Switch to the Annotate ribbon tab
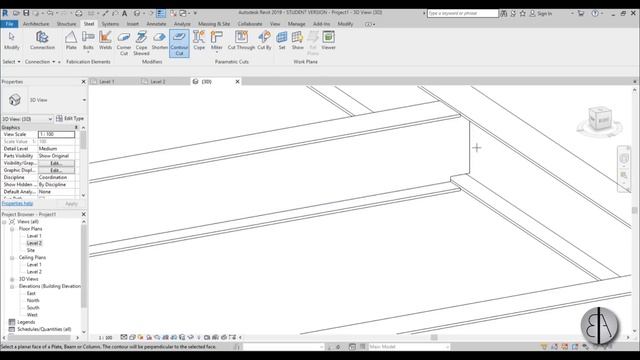The height and width of the screenshot is (360, 640). point(156,24)
